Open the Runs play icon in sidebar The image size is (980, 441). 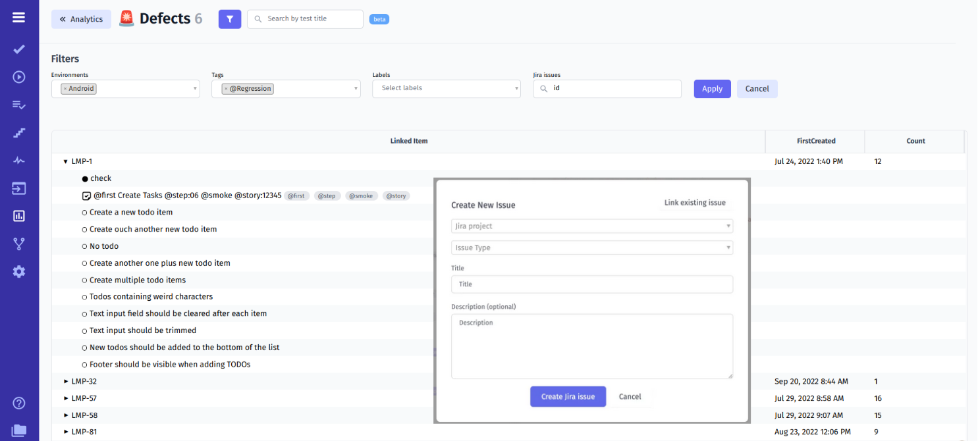[x=18, y=77]
